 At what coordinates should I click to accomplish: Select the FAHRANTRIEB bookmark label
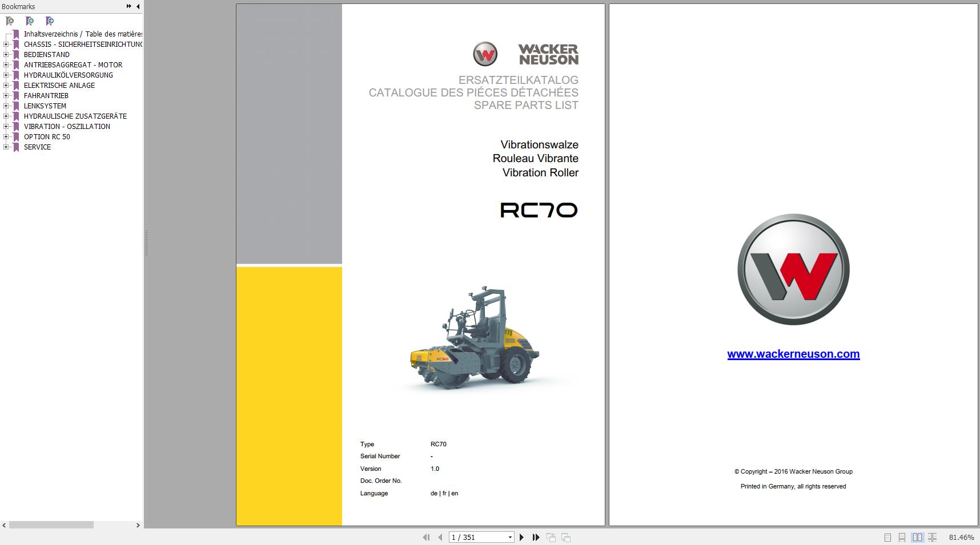[x=46, y=95]
